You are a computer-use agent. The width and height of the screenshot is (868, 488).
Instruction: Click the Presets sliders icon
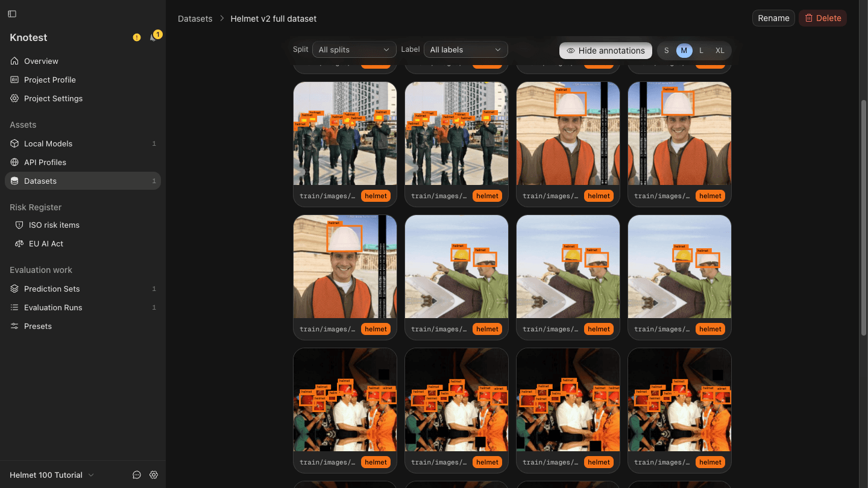pyautogui.click(x=14, y=326)
